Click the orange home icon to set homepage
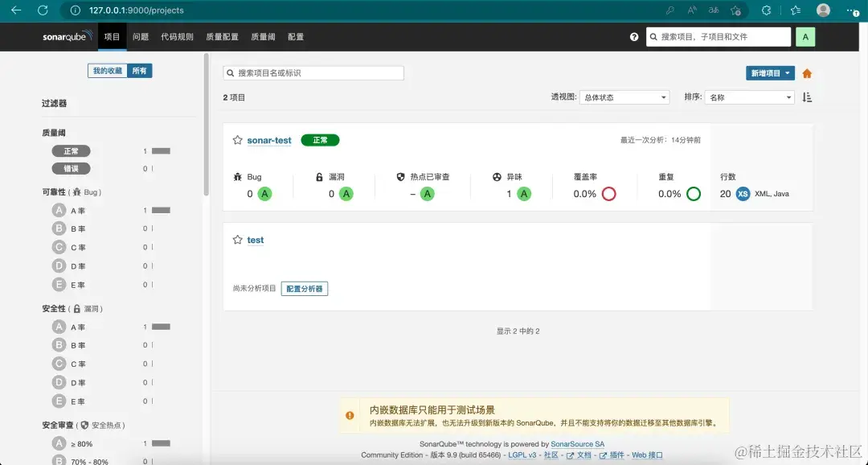The width and height of the screenshot is (868, 465). pyautogui.click(x=807, y=72)
